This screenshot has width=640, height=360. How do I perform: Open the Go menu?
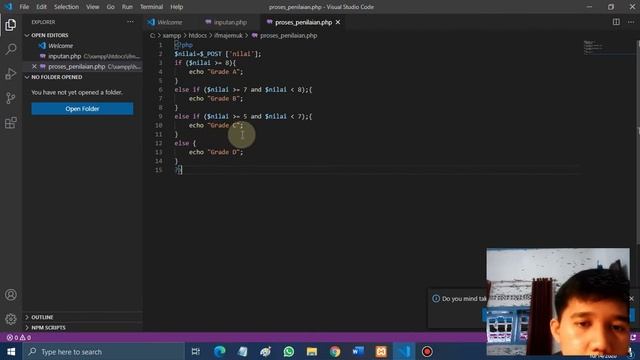click(x=111, y=7)
